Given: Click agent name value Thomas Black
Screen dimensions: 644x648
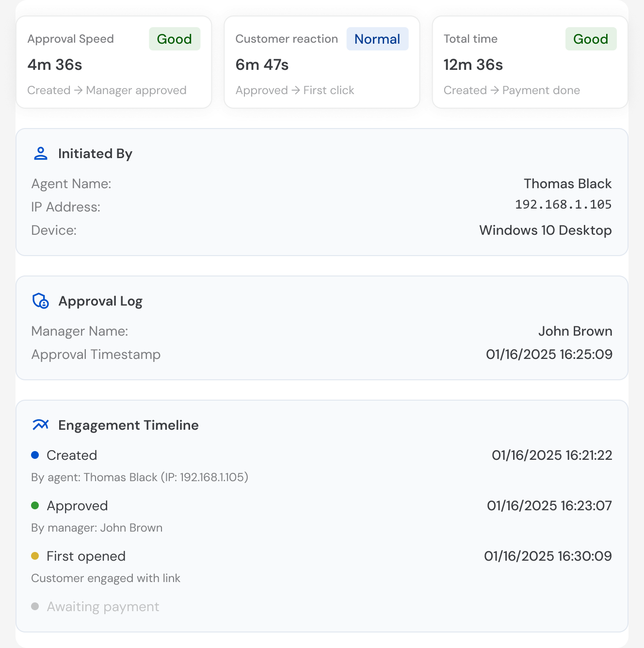Looking at the screenshot, I should 567,184.
